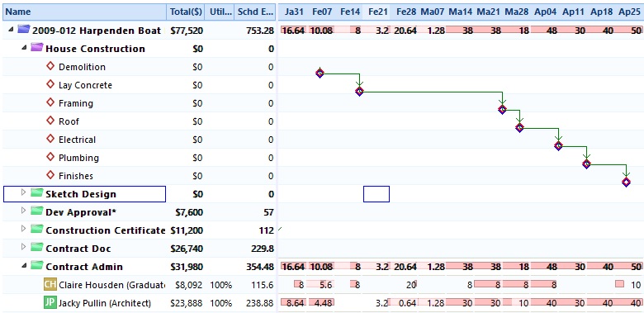The height and width of the screenshot is (313, 644).
Task: Click the Schd E... column header
Action: [256, 12]
